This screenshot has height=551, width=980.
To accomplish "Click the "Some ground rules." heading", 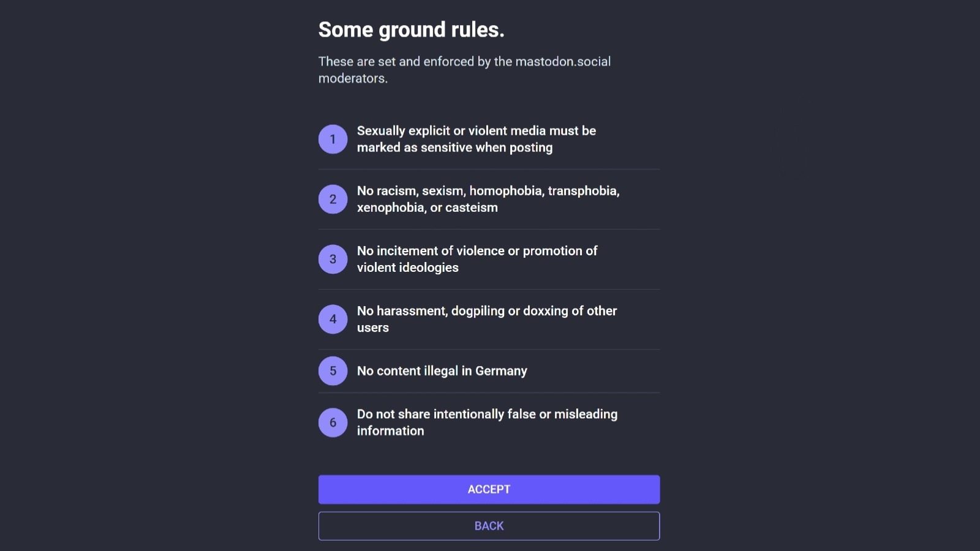I will 411,29.
